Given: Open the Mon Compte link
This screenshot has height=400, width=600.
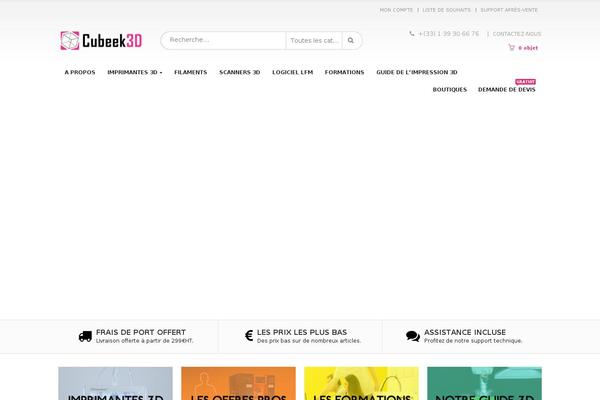Looking at the screenshot, I should pyautogui.click(x=396, y=10).
